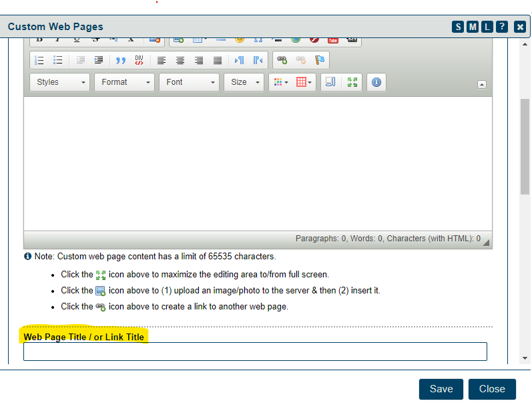Maximize the editor area
Image resolution: width=532 pixels, height=405 pixels.
pyautogui.click(x=352, y=82)
